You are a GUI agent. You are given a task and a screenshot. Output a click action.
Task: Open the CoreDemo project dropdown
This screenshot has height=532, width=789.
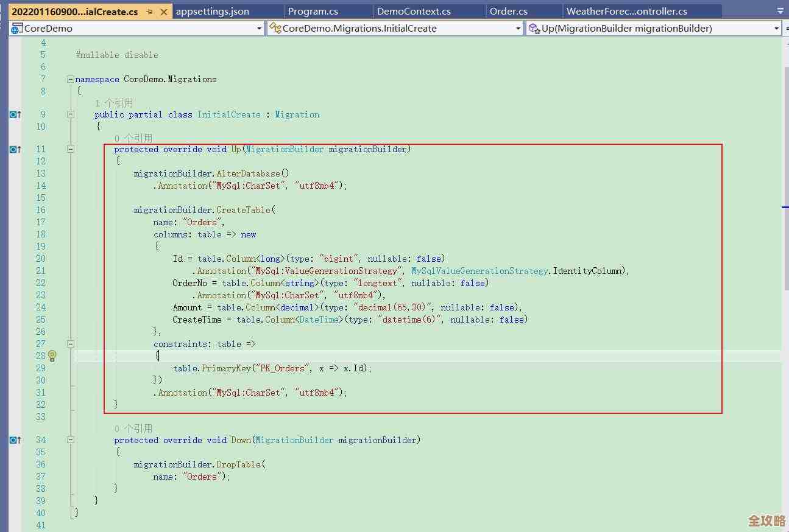pos(260,29)
